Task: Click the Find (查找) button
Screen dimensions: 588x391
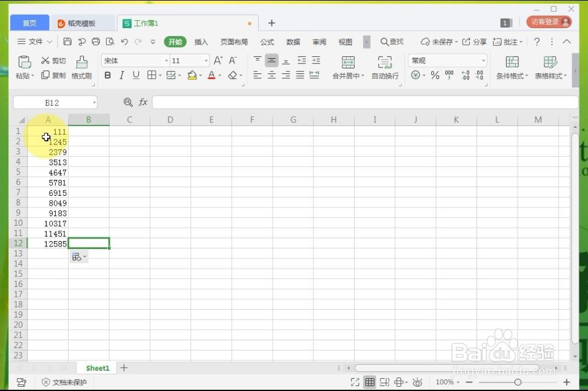Action: [x=392, y=42]
